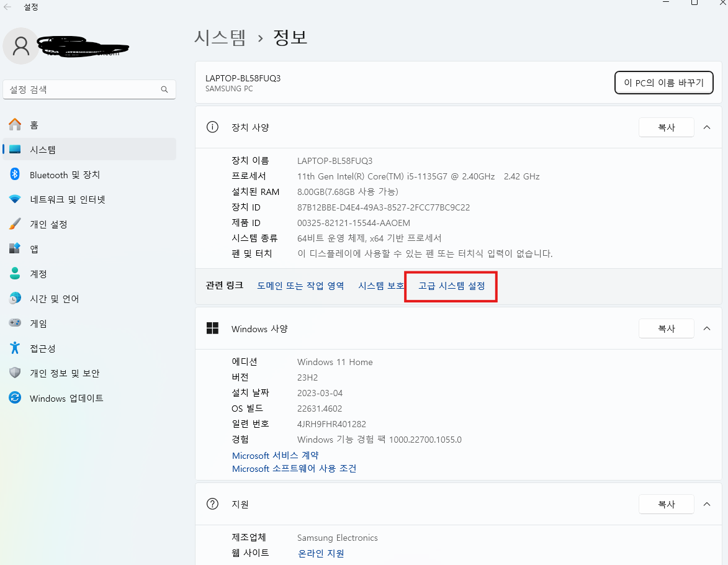Collapse the 장치 사양 section
The width and height of the screenshot is (728, 565).
(707, 127)
